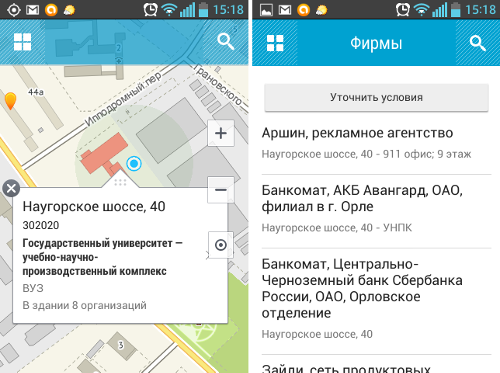Zoom in with the plus button
The width and height of the screenshot is (500, 373).
coord(221,133)
